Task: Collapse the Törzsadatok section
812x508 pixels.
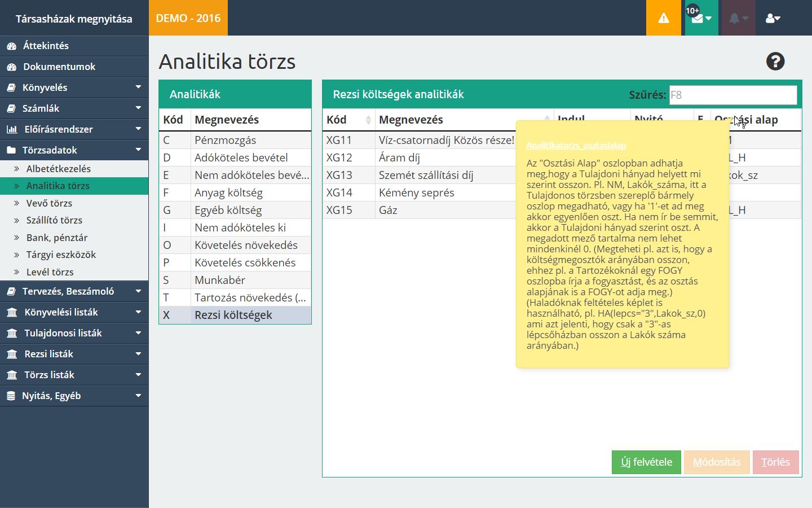Action: coord(138,150)
